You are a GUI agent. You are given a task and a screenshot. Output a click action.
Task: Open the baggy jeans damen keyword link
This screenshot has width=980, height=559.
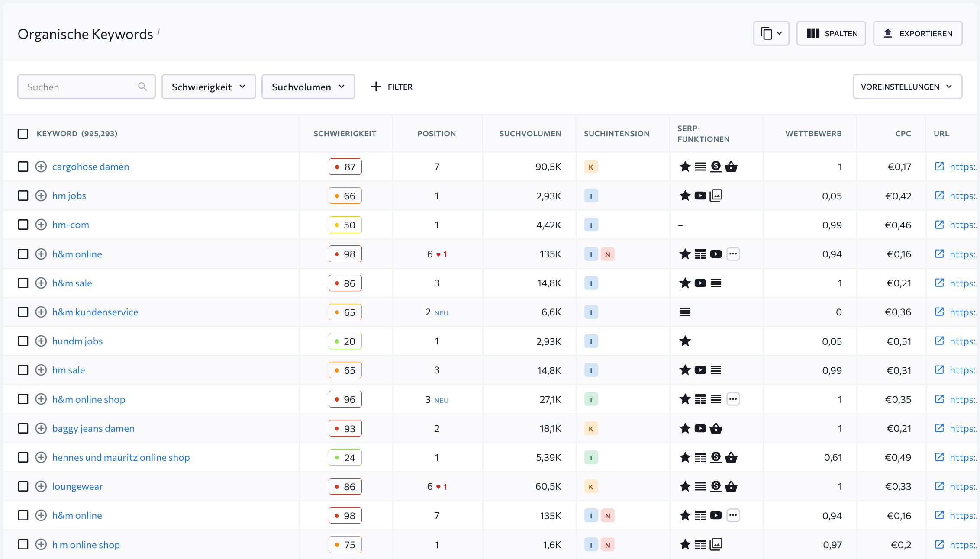tap(93, 428)
